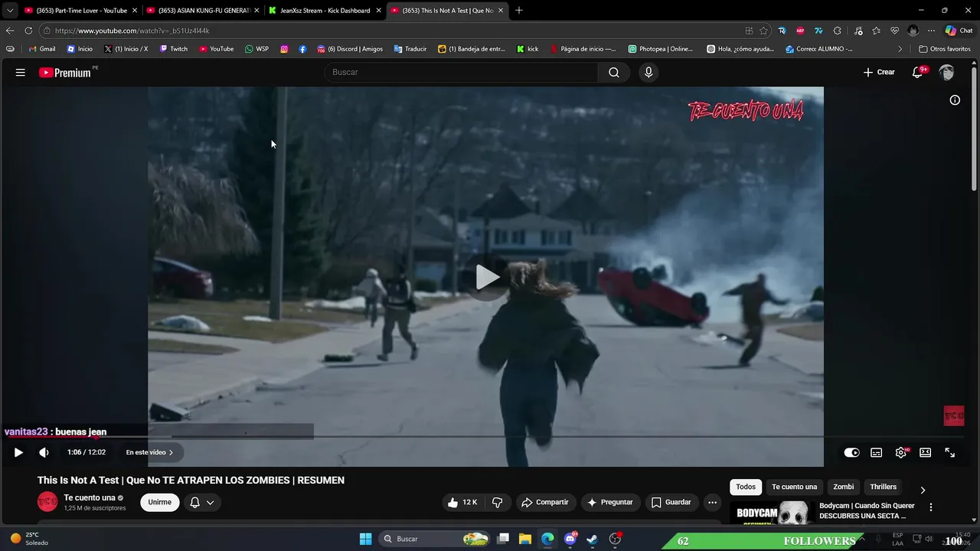This screenshot has height=551, width=980.
Task: Switch to theater mode view
Action: [925, 452]
